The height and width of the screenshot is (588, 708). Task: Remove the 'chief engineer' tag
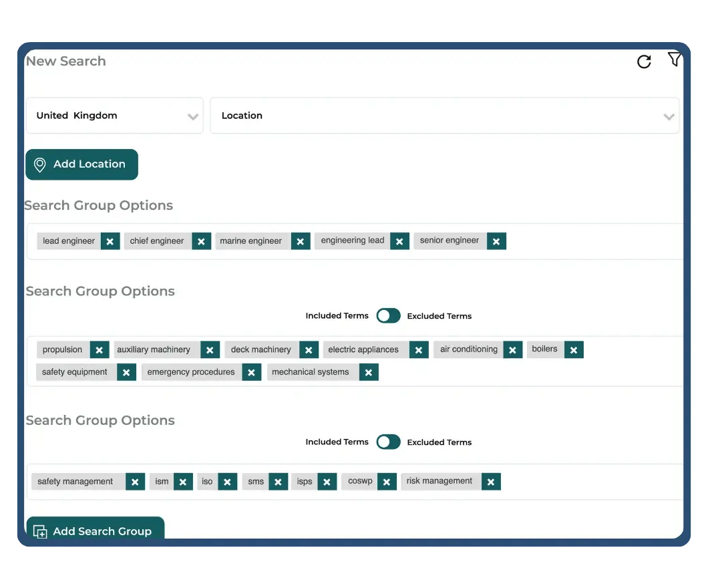202,241
